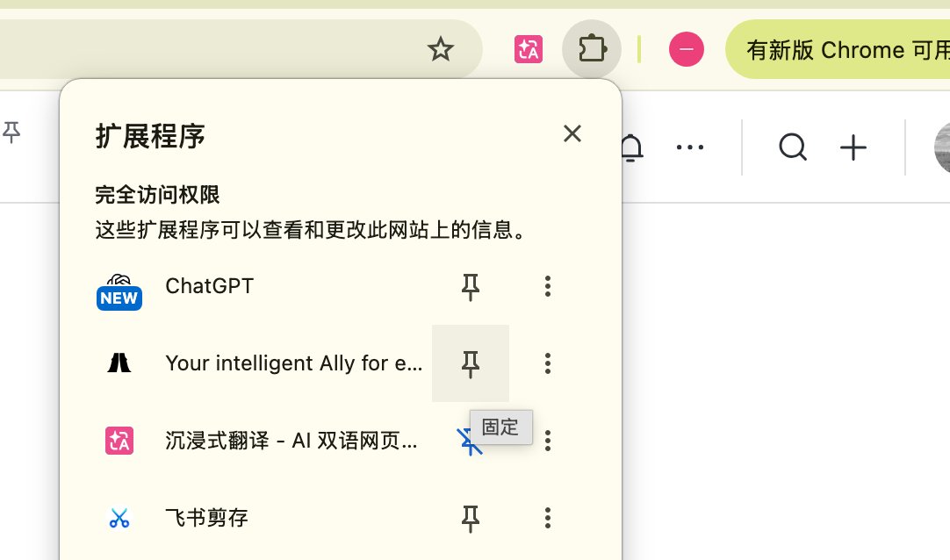Pin the ChatGPT extension
Screen dimensions: 950x560
470,286
